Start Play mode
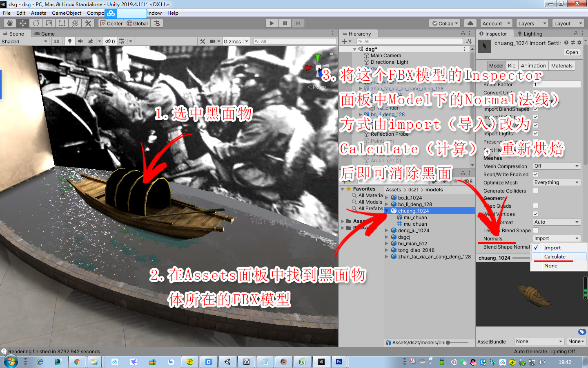The image size is (588, 368). [272, 23]
